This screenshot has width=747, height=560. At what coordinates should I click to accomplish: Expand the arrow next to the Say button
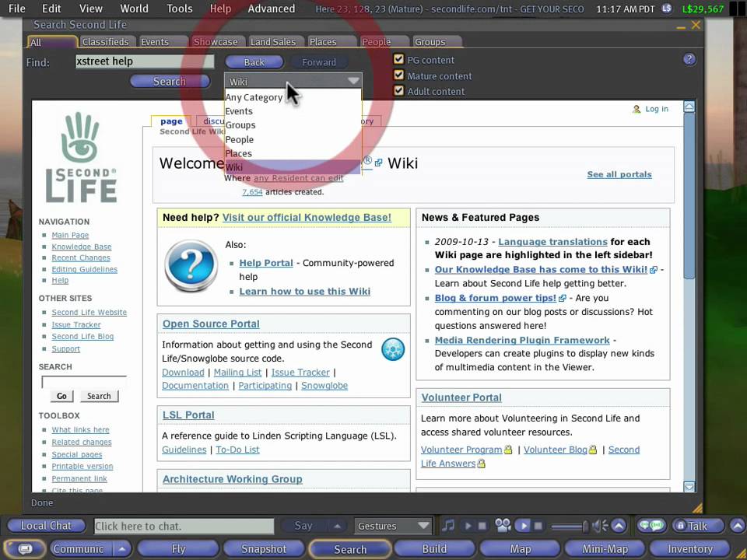[x=337, y=526]
